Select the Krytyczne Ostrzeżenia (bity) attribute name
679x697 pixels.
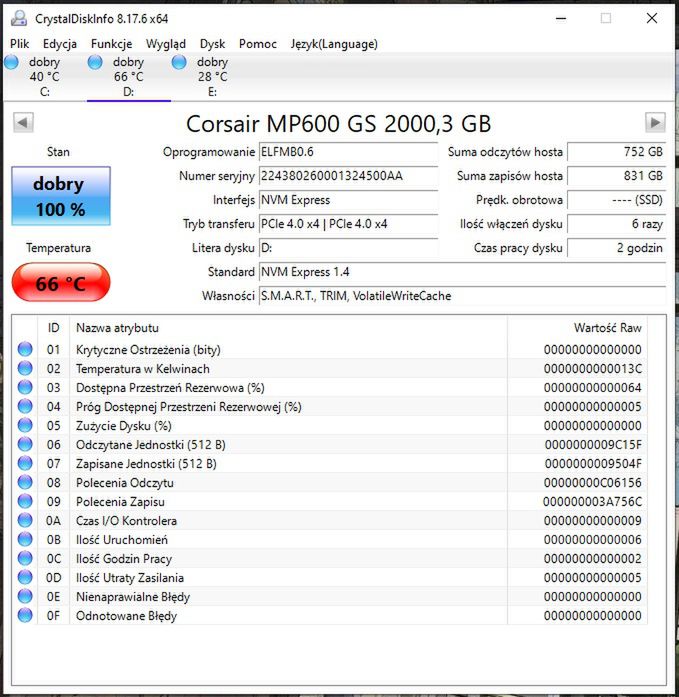tap(148, 350)
